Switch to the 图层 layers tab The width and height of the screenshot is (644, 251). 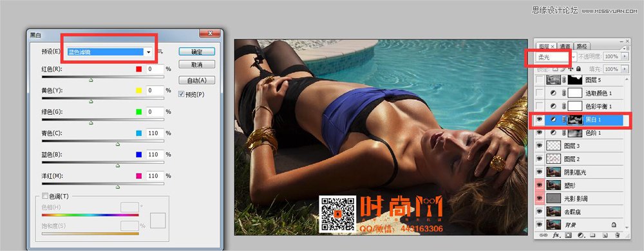coord(544,46)
